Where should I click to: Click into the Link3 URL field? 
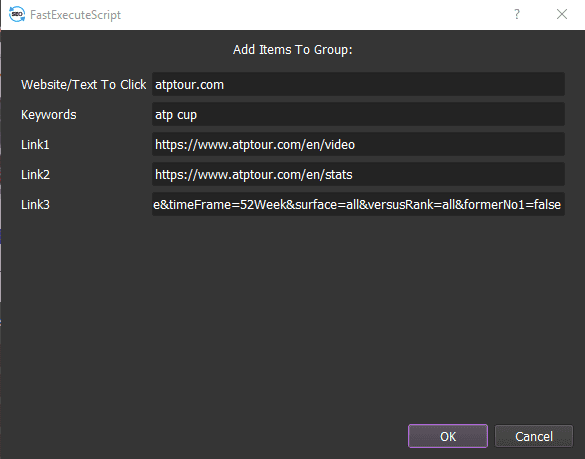(358, 204)
